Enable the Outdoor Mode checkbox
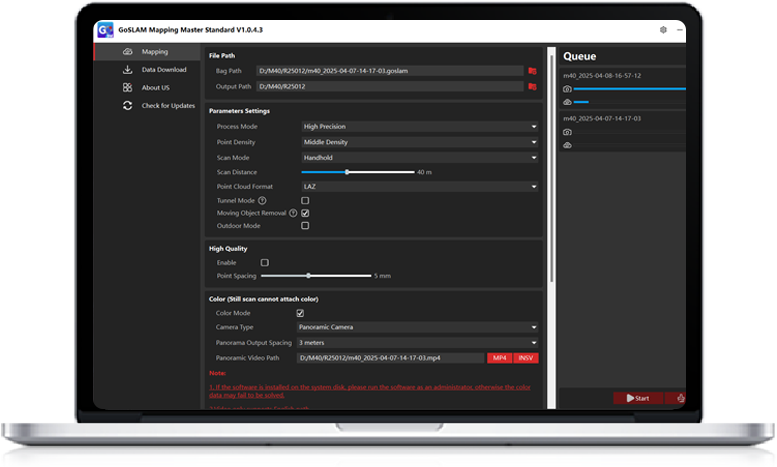 [305, 226]
